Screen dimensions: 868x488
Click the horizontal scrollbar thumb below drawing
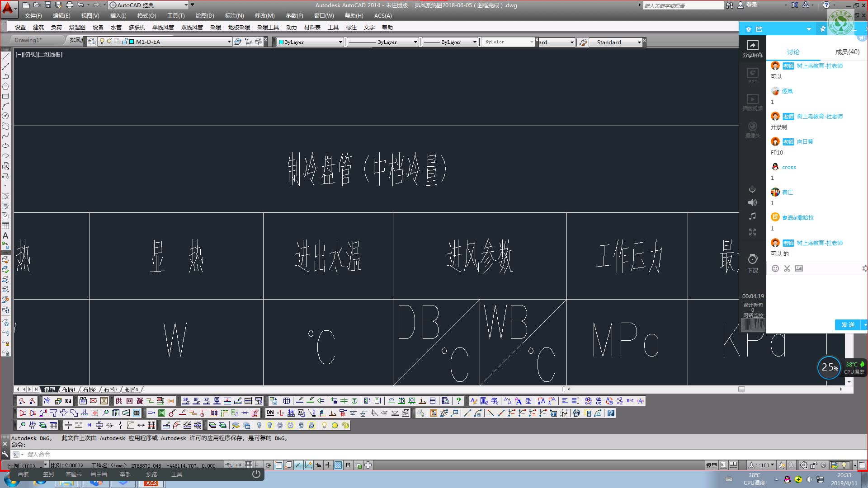741,389
